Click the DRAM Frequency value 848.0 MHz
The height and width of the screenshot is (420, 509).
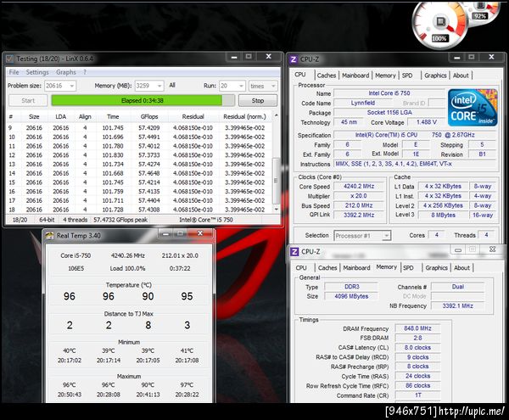click(417, 328)
